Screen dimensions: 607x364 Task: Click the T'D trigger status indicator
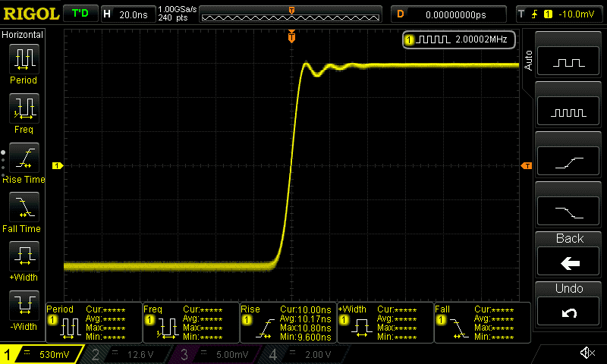[x=80, y=14]
